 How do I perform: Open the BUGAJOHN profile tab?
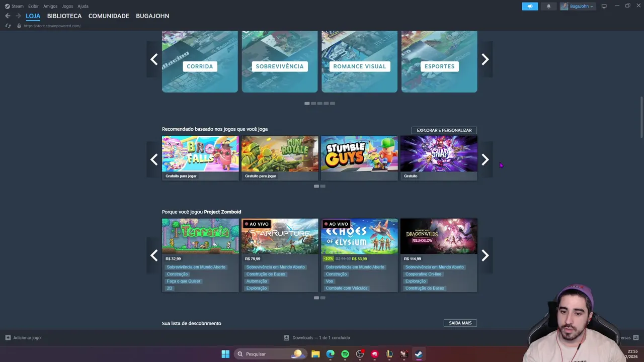point(152,16)
